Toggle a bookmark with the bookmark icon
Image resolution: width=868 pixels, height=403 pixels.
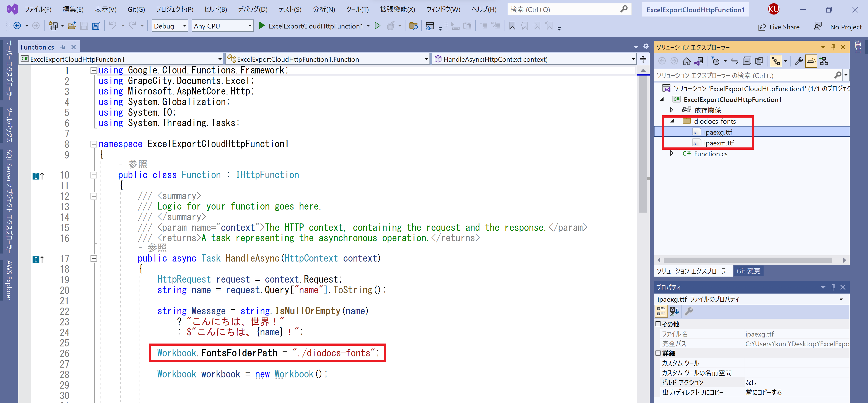coord(512,26)
